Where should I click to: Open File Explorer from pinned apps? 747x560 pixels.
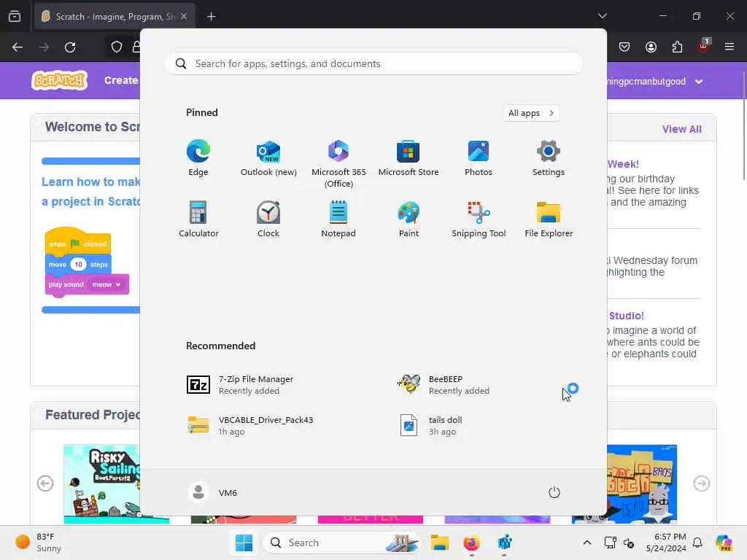point(549,219)
